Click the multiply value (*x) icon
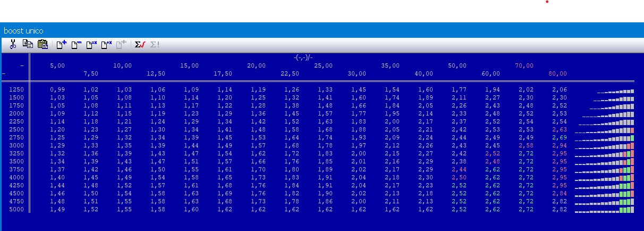644x231 pixels. pyautogui.click(x=106, y=45)
